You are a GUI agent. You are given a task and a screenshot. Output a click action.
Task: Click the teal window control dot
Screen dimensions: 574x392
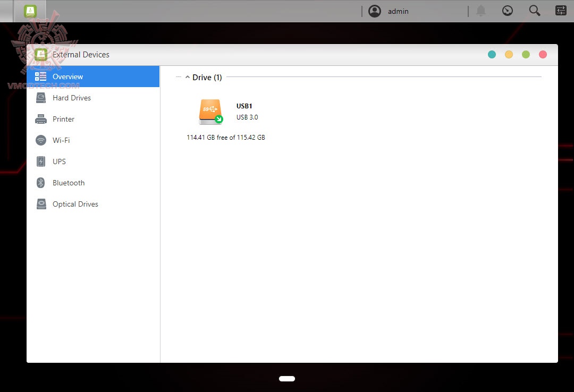[x=492, y=55]
